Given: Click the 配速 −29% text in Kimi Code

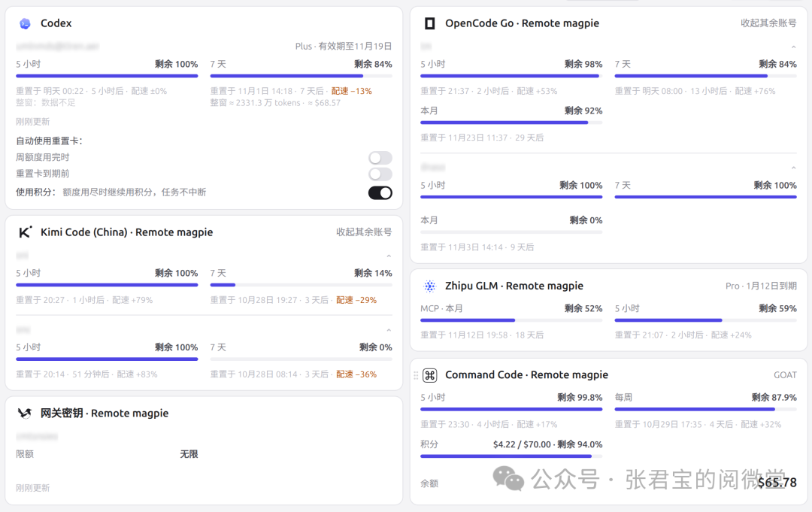Looking at the screenshot, I should click(x=356, y=300).
